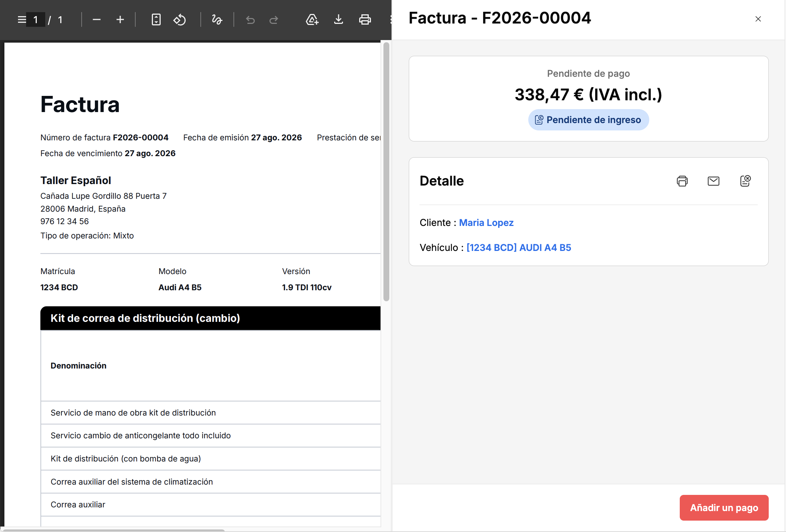Undo last annotation in PDF toolbar
786x532 pixels.
[250, 19]
